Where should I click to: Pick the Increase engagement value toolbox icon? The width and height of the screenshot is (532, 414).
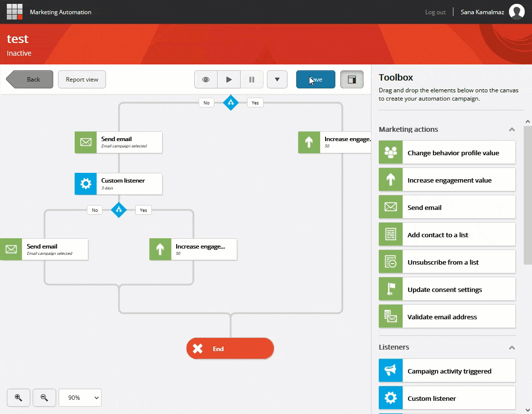391,180
